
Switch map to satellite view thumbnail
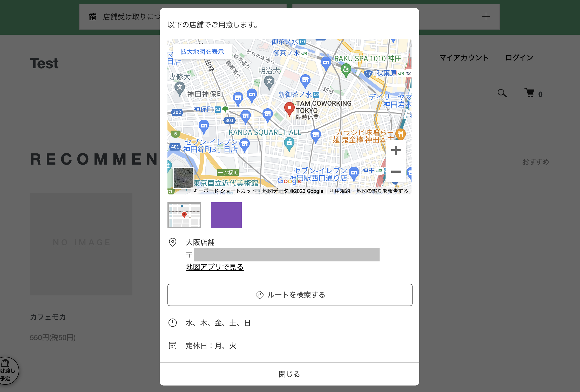click(183, 178)
